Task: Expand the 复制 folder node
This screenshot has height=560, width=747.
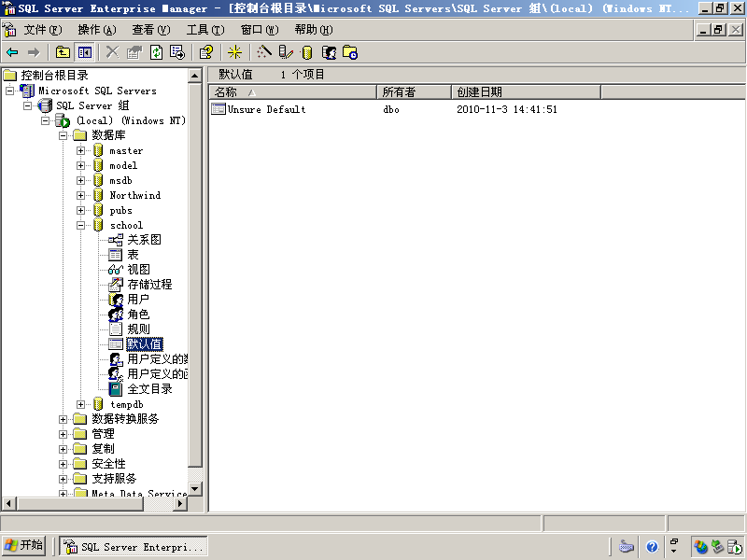Action: [x=63, y=449]
